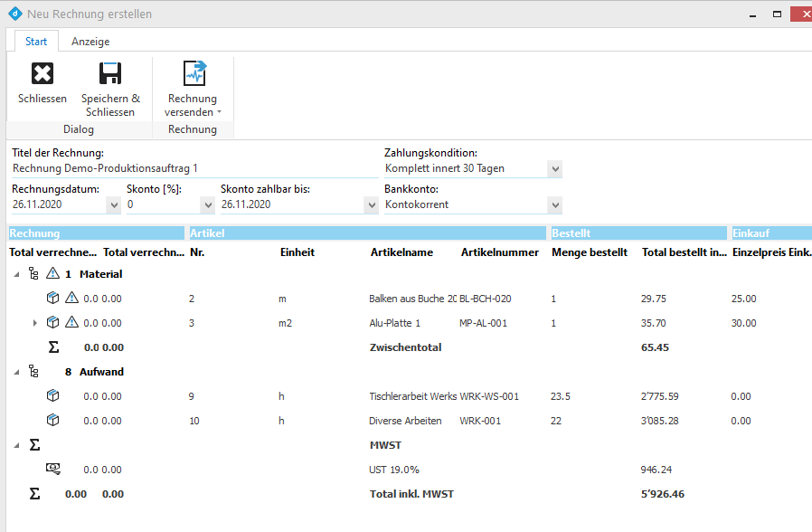Click cube icon in Diverse Arbeiten row

53,420
